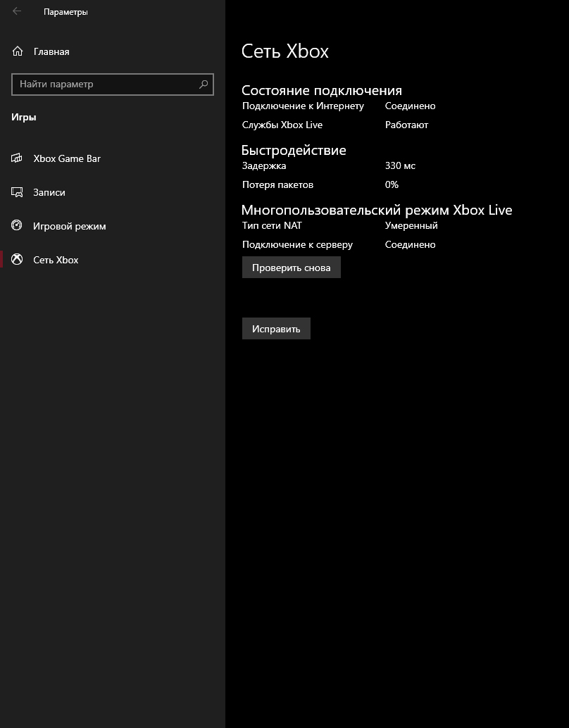The width and height of the screenshot is (569, 728).
Task: Click the Соединено value for Internet connection
Action: tap(410, 106)
